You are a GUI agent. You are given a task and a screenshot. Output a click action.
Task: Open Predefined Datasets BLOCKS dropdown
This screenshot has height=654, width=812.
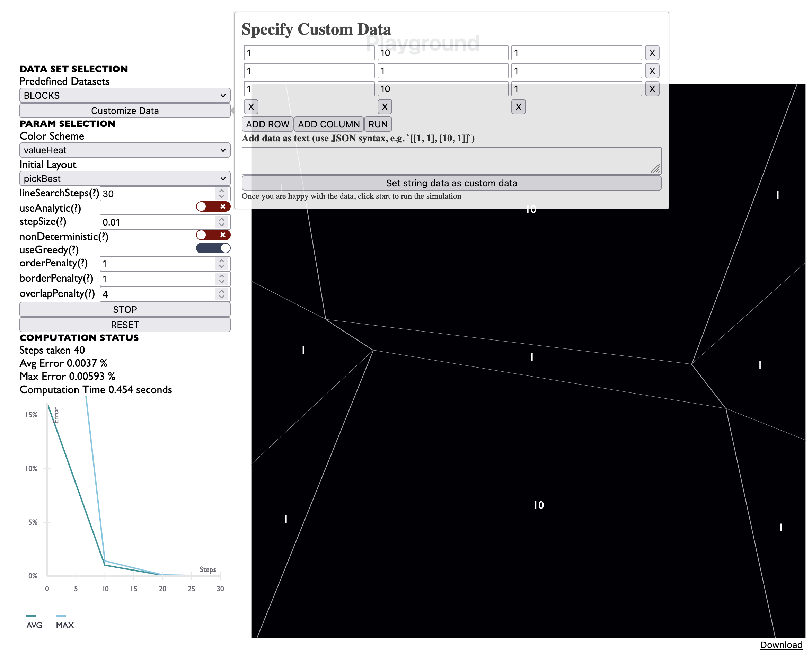tap(125, 96)
